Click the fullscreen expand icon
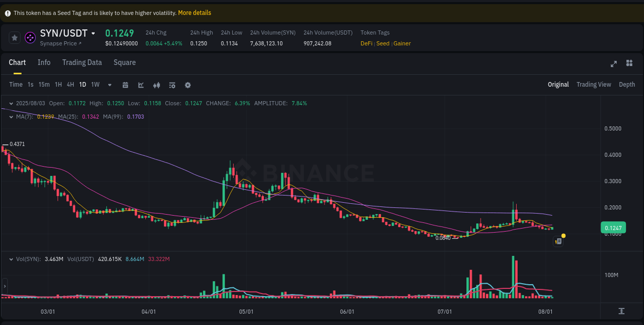The width and height of the screenshot is (644, 325). (614, 63)
